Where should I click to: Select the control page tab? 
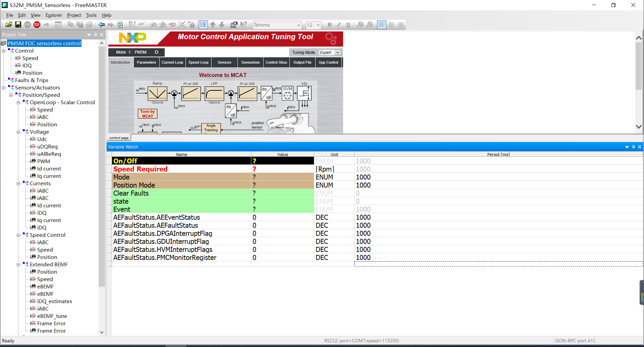coord(119,138)
